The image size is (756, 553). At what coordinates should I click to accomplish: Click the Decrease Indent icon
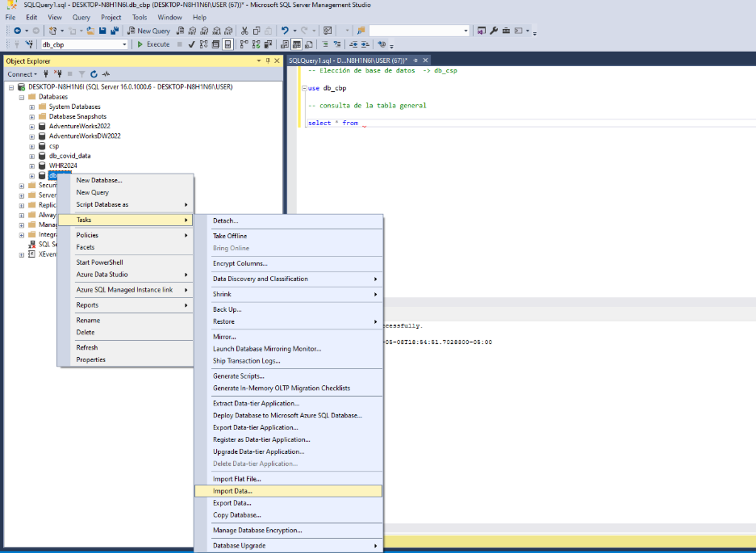[353, 44]
